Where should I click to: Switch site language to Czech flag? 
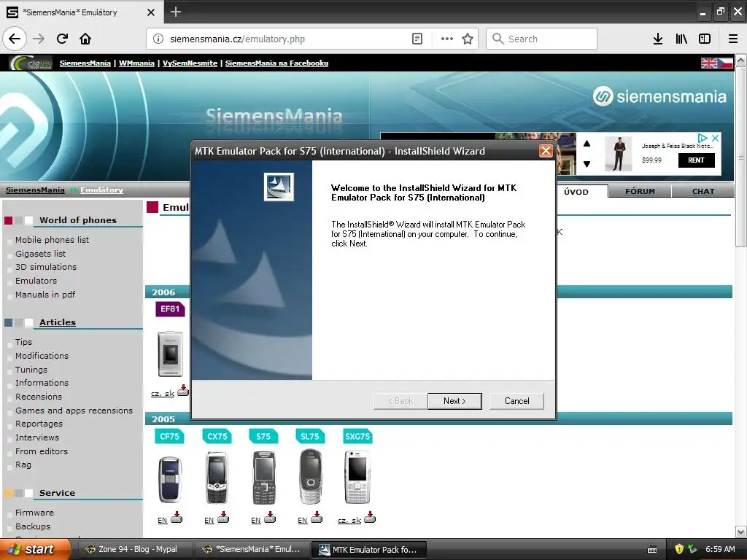coord(725,63)
